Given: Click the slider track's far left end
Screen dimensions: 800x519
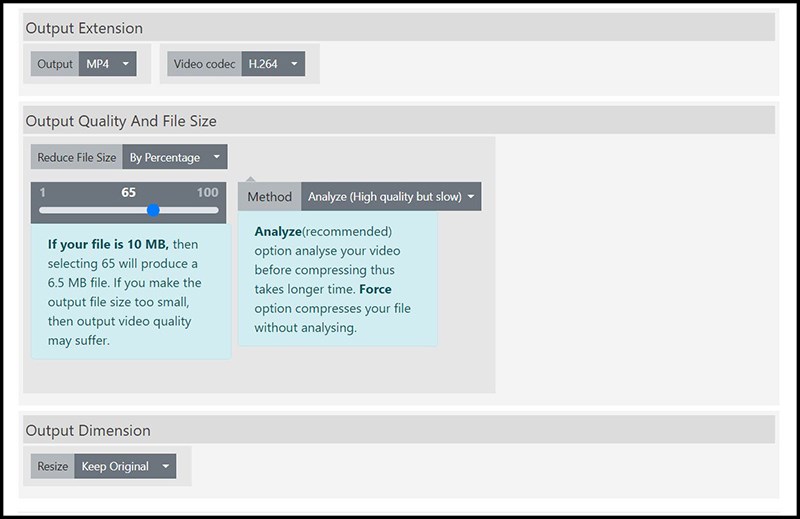Looking at the screenshot, I should (42, 210).
